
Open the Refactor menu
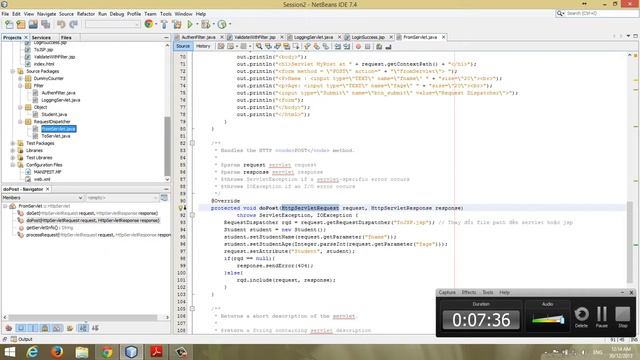point(86,14)
